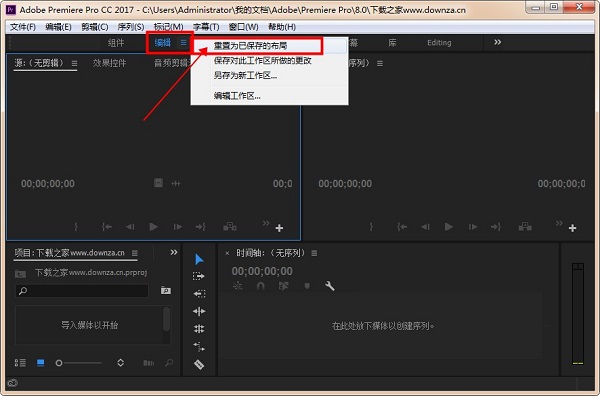Add a marker in the timeline
The width and height of the screenshot is (600, 396).
(307, 286)
